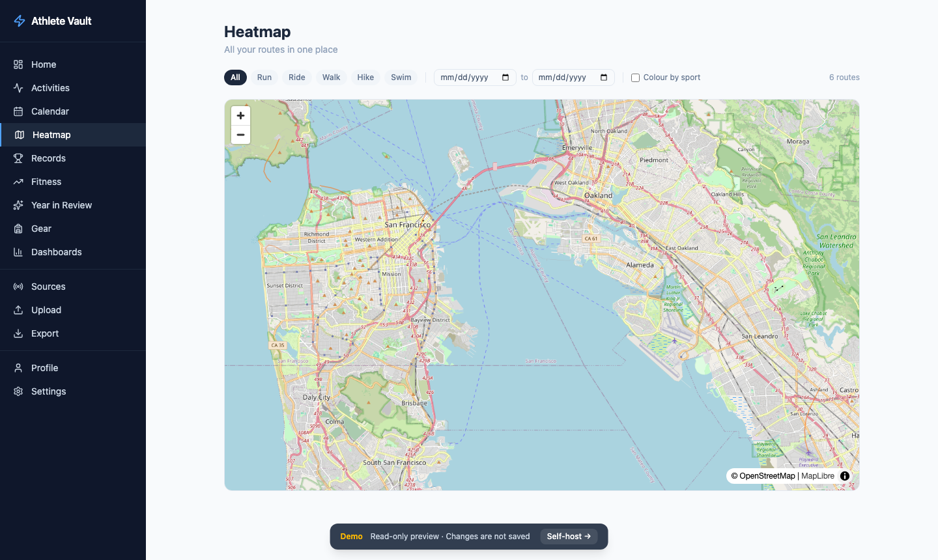Click the 'San Leandro' label on the map
The image size is (938, 560).
(x=760, y=337)
